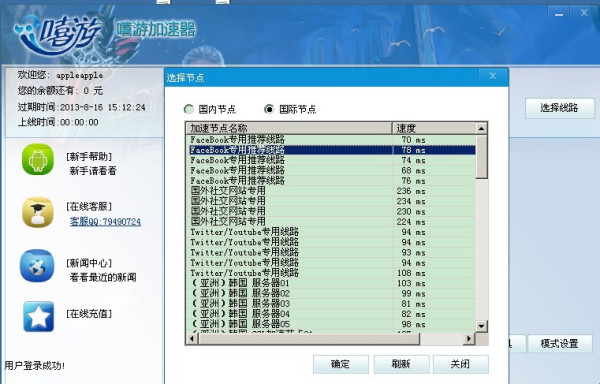Close the 选择节点 dialog with its X

coord(493,76)
